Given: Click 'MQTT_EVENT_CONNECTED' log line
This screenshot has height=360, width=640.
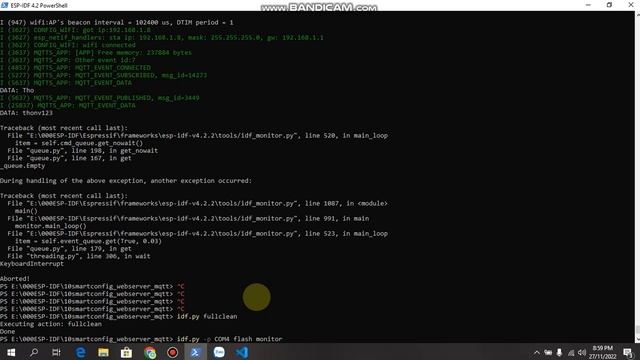Looking at the screenshot, I should 76,68.
